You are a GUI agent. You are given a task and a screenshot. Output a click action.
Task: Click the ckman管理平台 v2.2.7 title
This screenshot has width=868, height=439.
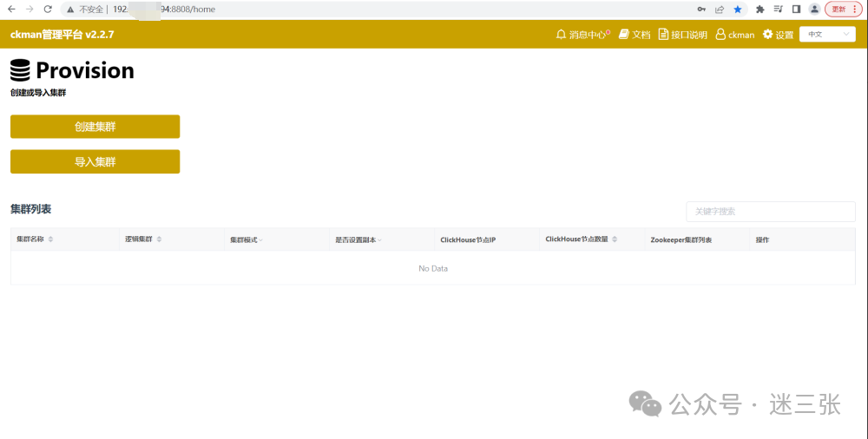point(62,35)
